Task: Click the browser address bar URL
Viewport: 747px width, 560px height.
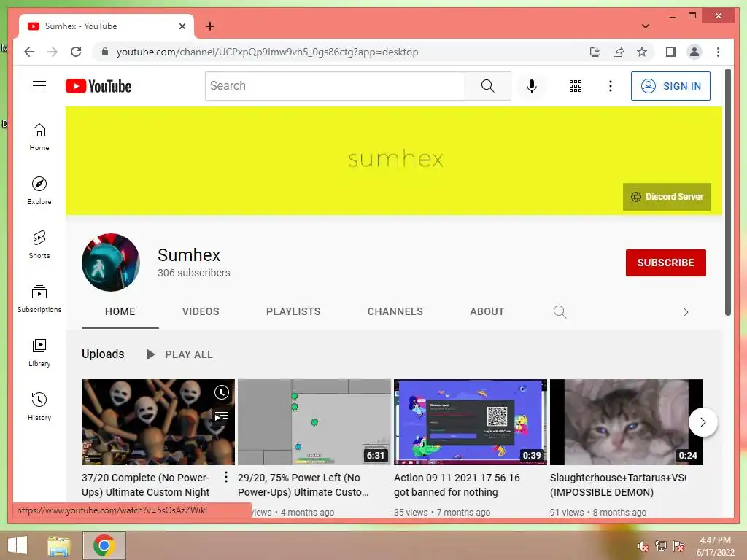Action: (267, 52)
